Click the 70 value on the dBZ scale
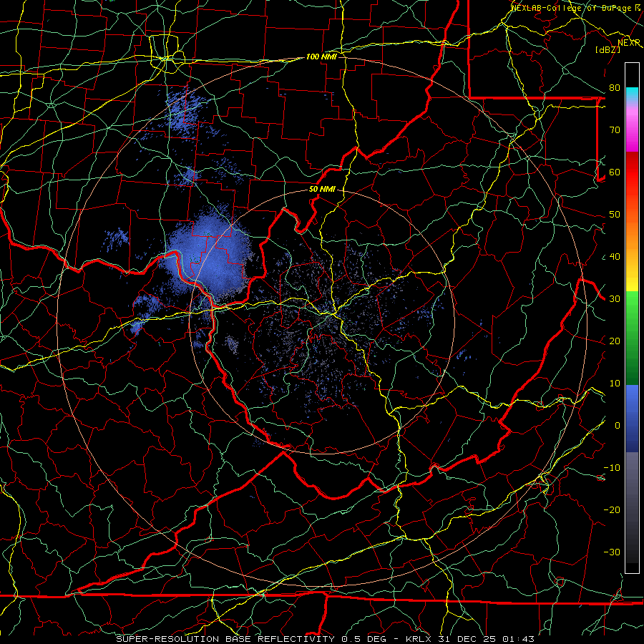The width and height of the screenshot is (644, 644). click(615, 130)
